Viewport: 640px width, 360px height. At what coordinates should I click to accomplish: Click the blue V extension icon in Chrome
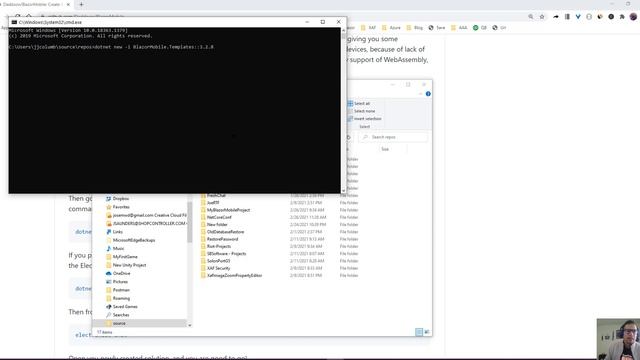(x=578, y=17)
